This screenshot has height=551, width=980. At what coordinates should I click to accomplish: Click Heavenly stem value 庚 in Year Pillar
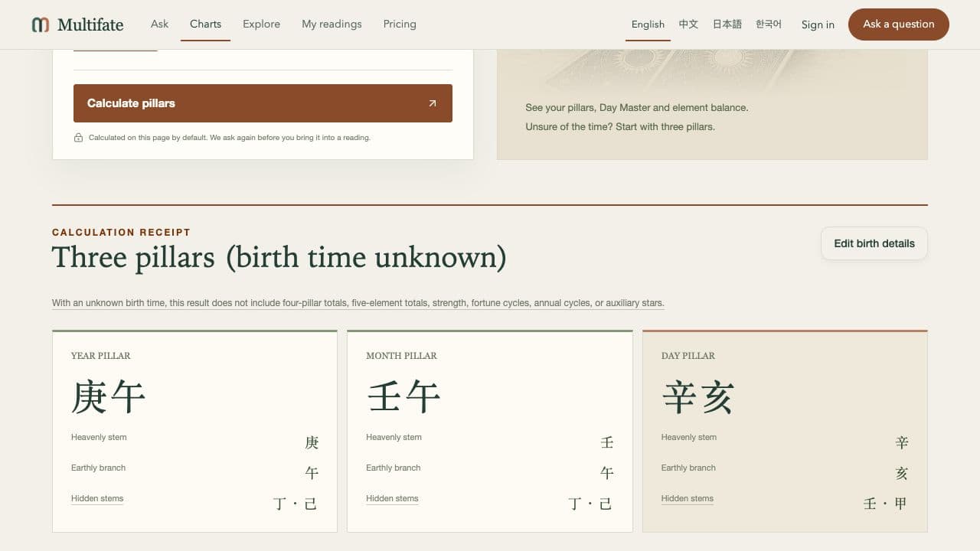coord(312,442)
